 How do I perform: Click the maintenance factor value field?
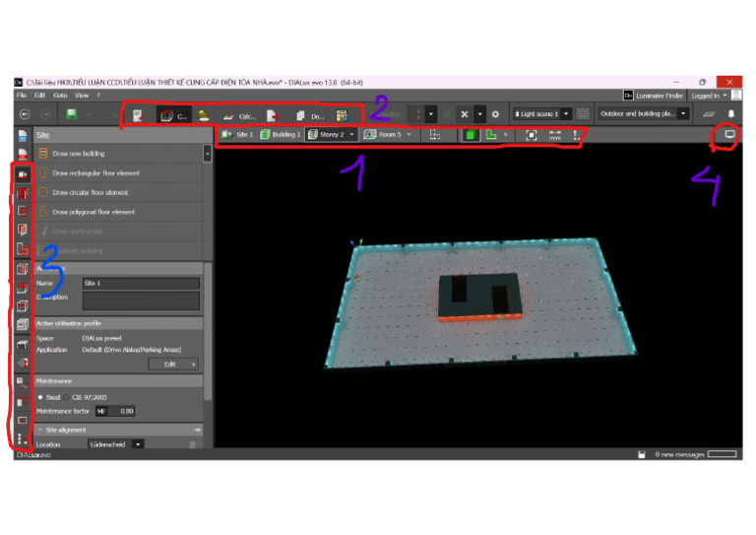(x=122, y=411)
